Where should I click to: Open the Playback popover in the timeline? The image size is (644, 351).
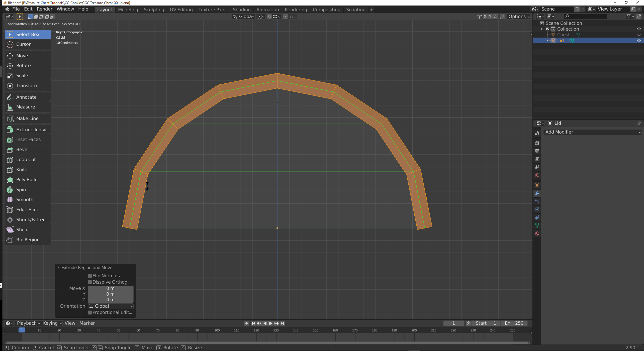[28, 323]
